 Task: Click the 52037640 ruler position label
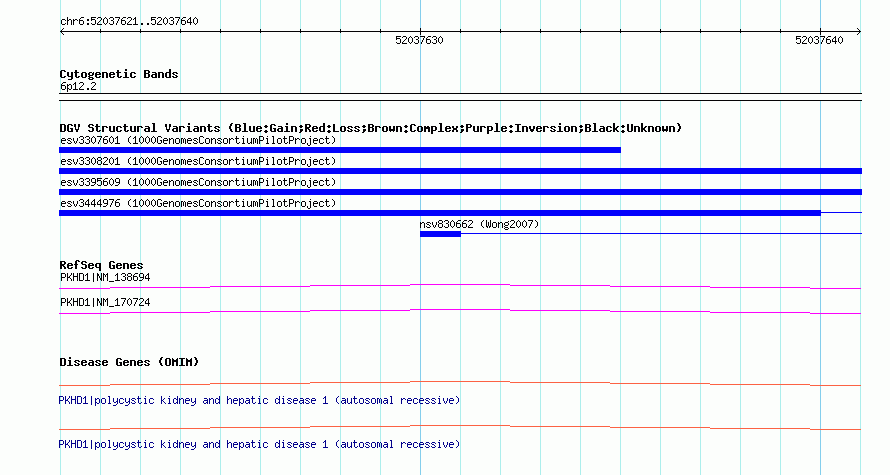coord(819,40)
